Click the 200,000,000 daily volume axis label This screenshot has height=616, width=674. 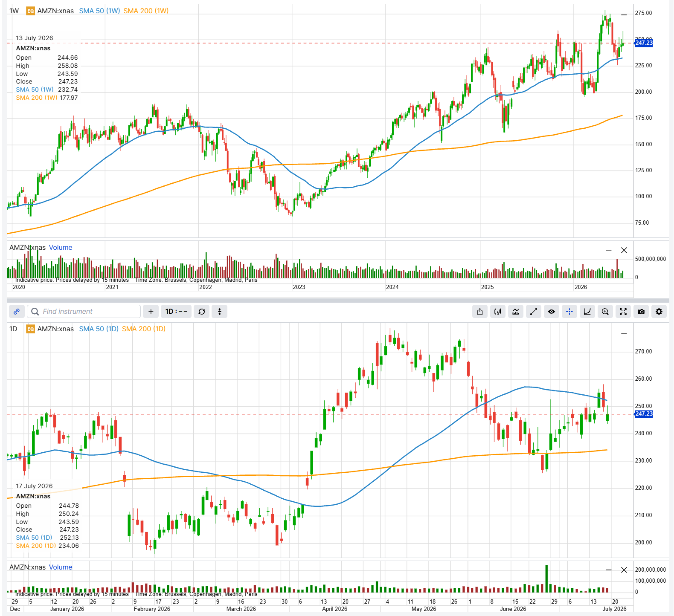coord(651,570)
